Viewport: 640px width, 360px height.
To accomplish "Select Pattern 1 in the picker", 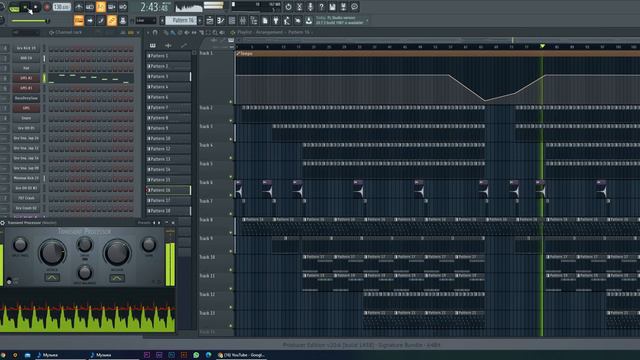I will tap(168, 56).
